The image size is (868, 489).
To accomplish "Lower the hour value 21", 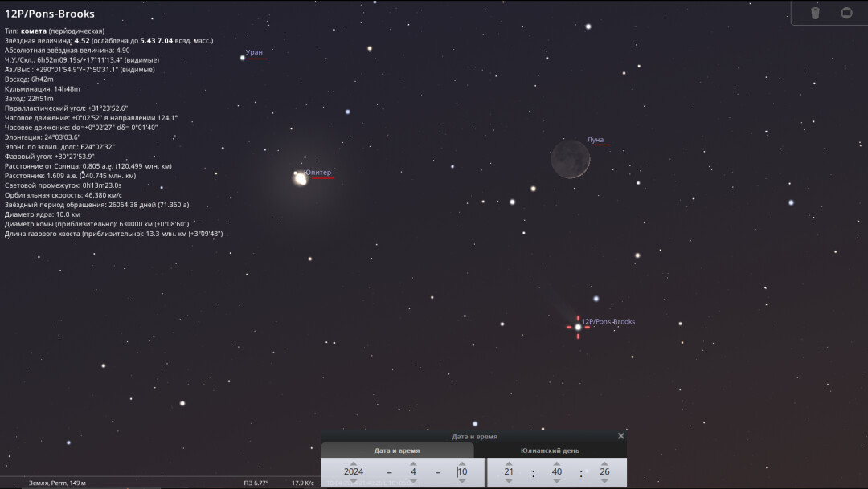I will (509, 481).
